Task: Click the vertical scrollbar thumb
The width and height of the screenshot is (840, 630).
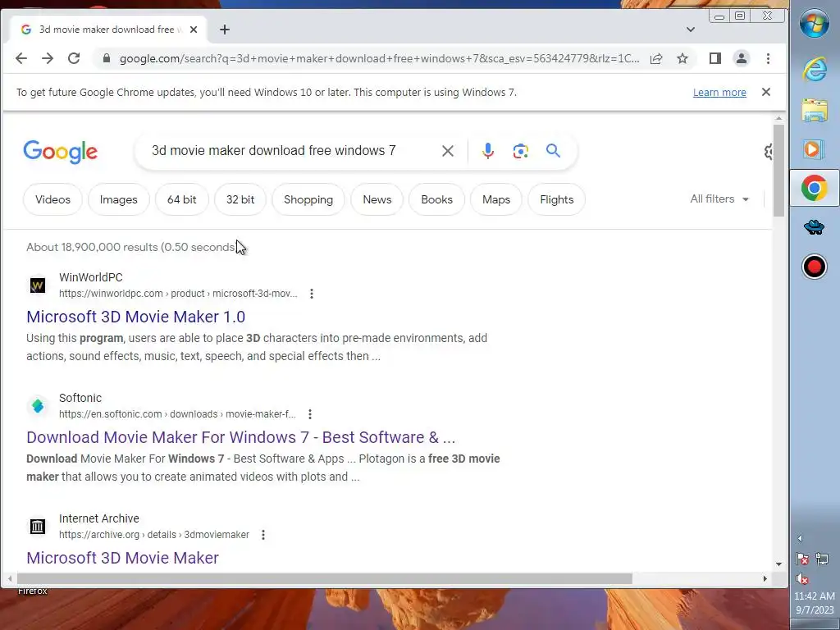Action: [x=779, y=171]
